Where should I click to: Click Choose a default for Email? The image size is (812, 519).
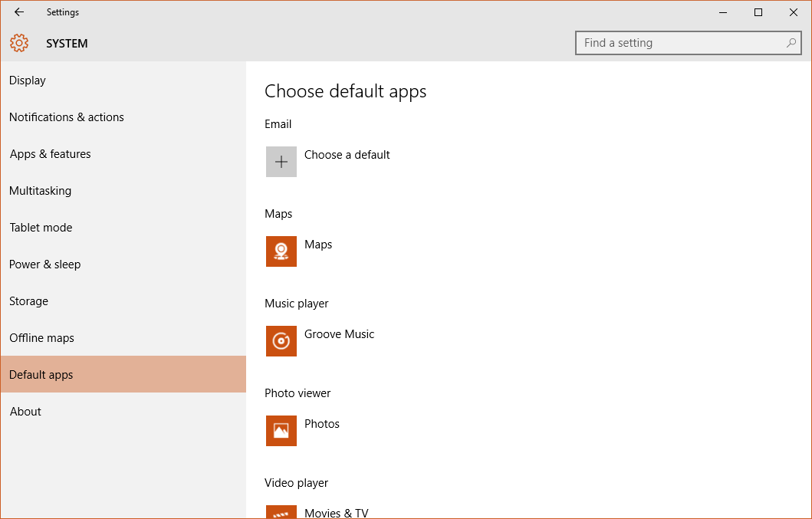(347, 155)
